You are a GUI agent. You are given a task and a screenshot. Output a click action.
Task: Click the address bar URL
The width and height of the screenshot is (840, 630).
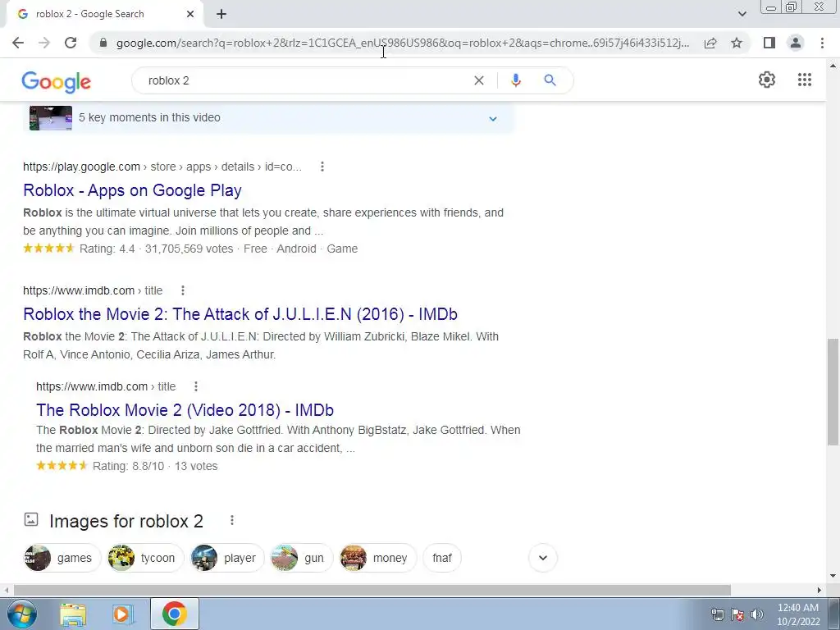click(x=402, y=43)
